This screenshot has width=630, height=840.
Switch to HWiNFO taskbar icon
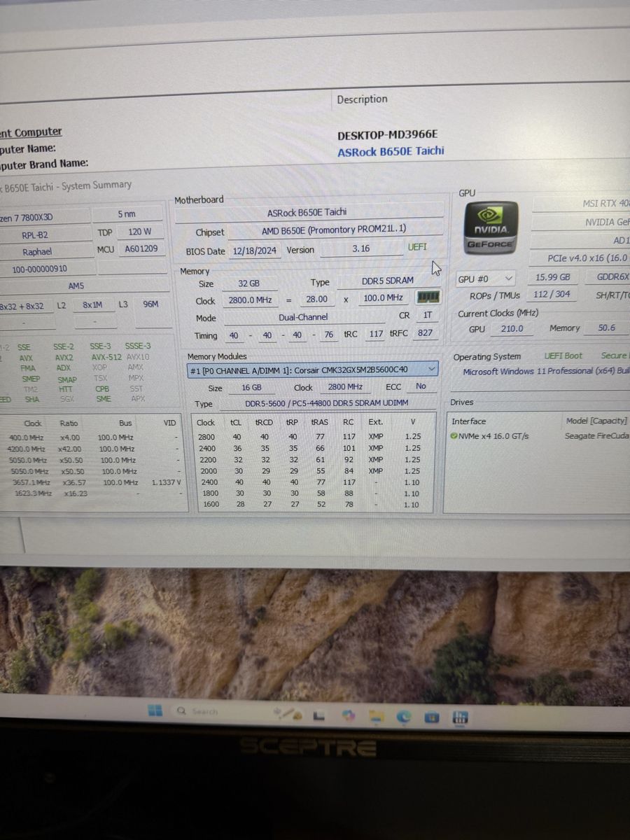pos(460,717)
